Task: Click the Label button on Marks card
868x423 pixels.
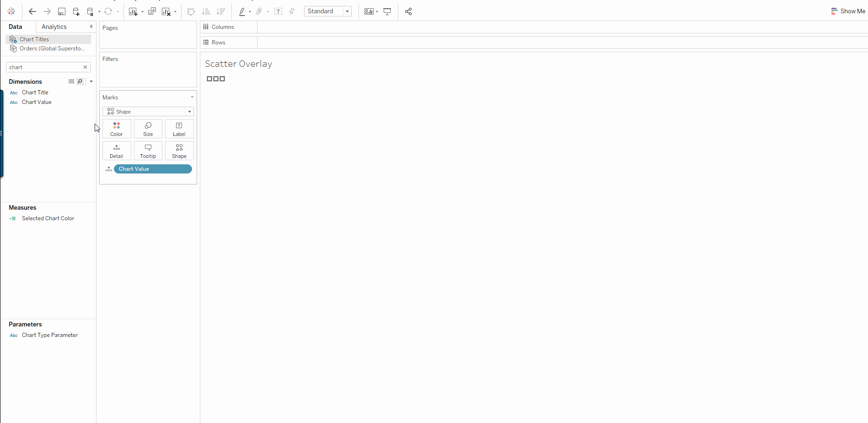Action: click(179, 129)
